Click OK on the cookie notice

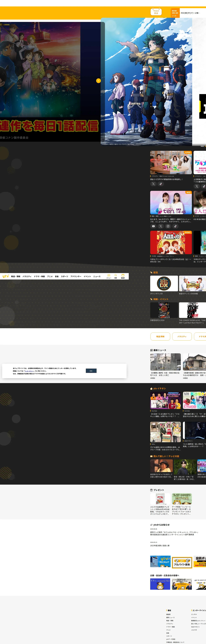(x=91, y=371)
